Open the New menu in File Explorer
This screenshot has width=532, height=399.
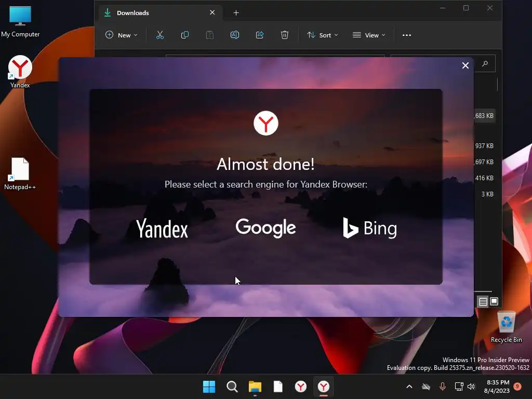(121, 35)
